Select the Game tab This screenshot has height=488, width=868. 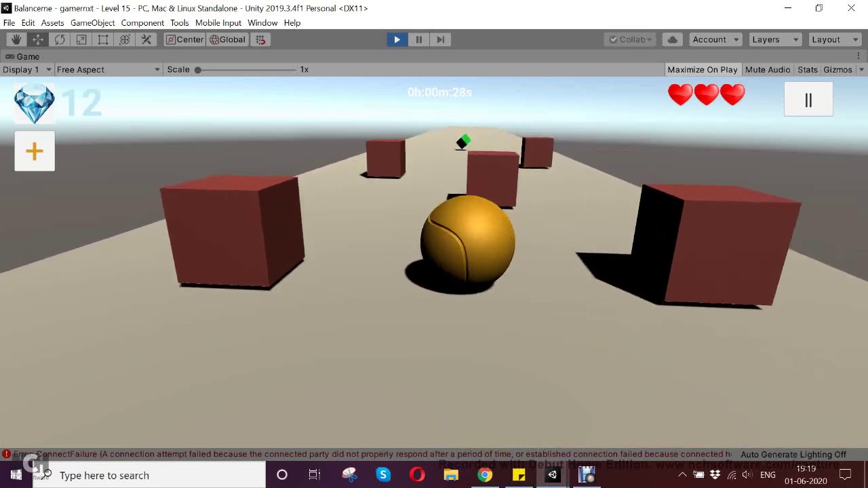(x=22, y=56)
